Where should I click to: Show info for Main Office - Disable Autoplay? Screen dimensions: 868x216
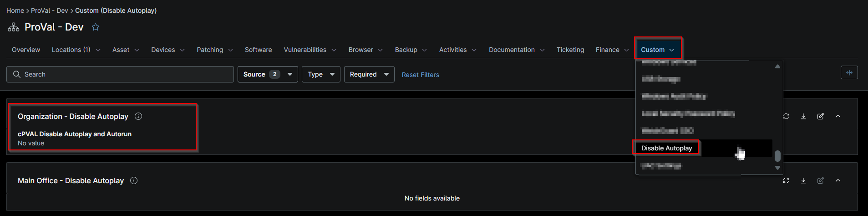[x=134, y=180]
